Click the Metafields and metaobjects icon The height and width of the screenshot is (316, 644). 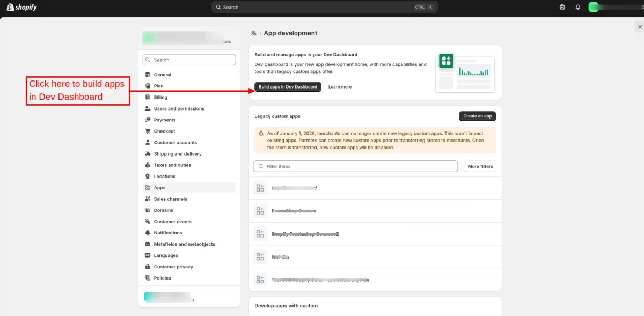pyautogui.click(x=148, y=244)
